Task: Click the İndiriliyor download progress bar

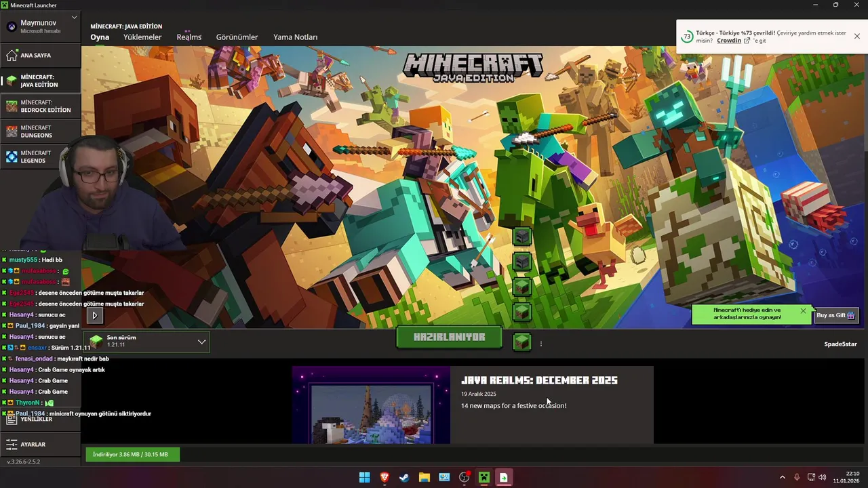Action: coord(133,454)
